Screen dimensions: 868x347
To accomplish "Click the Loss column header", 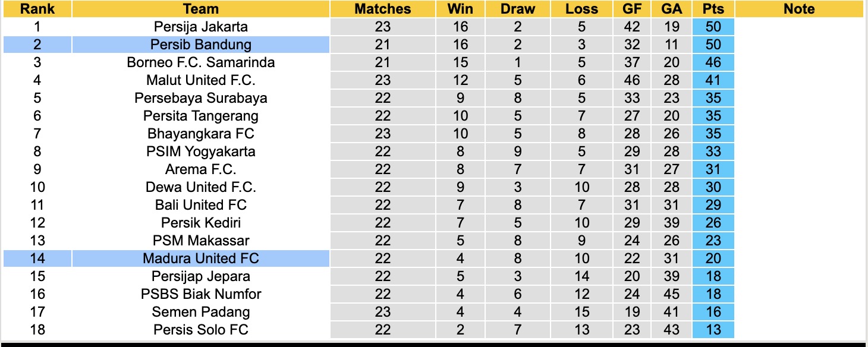I will 581,9.
